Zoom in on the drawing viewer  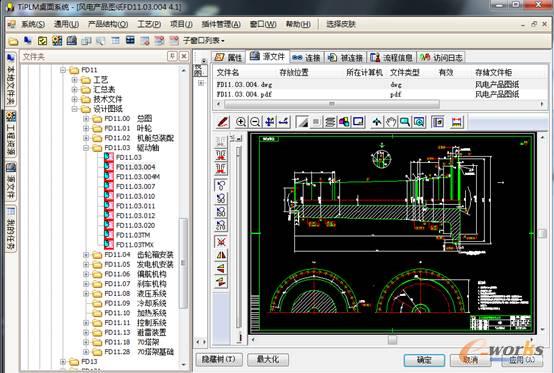pyautogui.click(x=241, y=122)
